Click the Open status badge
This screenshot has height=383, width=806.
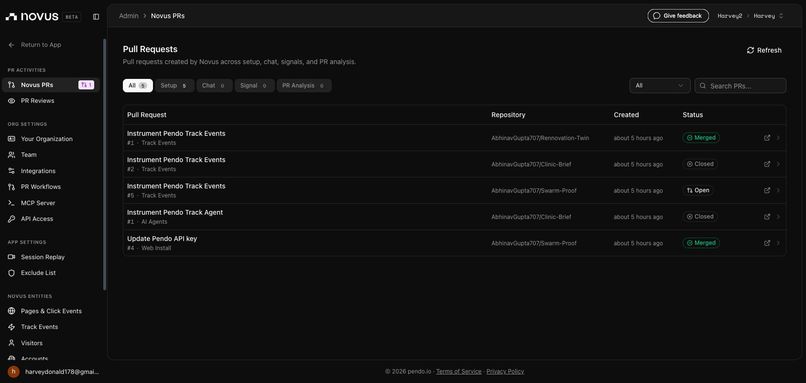698,190
